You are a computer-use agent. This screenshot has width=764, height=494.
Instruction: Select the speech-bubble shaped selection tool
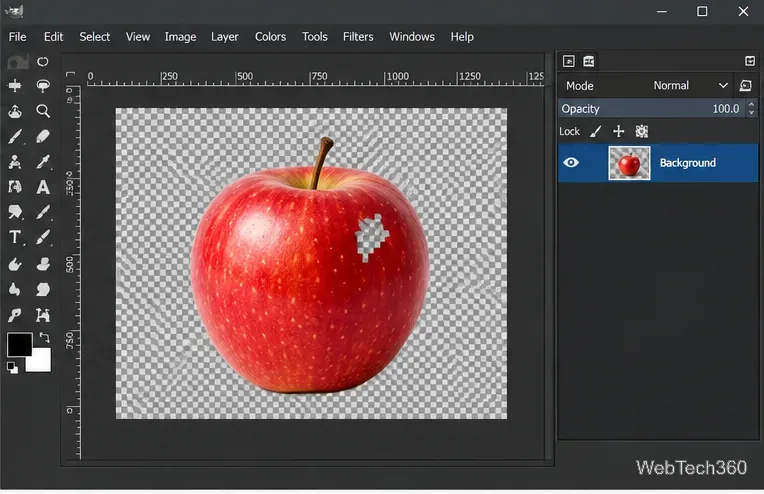click(x=15, y=212)
